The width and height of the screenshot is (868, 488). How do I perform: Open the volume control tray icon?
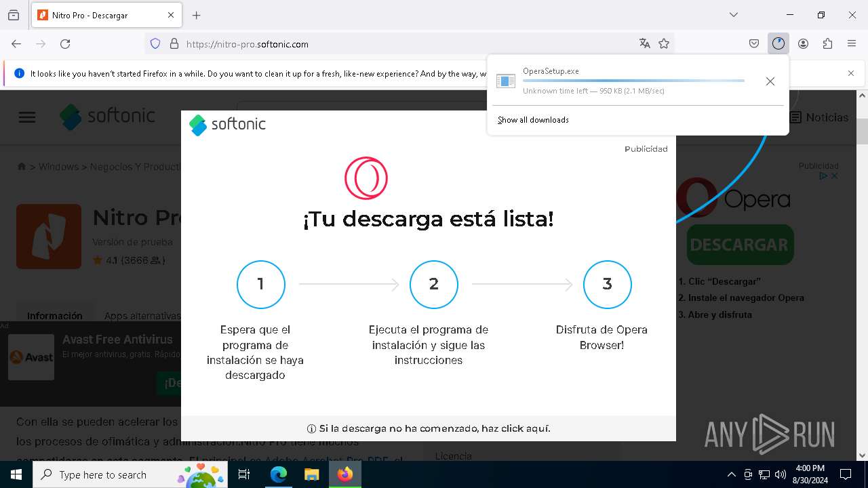[x=781, y=474]
